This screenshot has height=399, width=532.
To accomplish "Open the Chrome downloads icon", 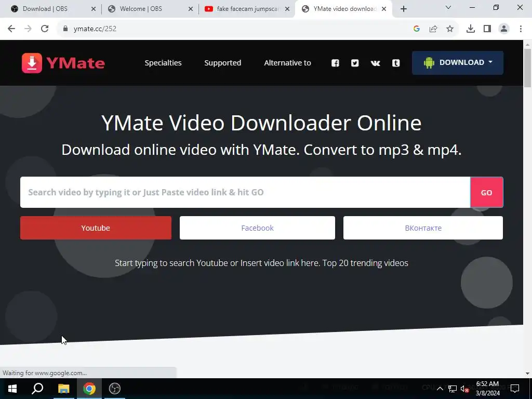I will 471,29.
